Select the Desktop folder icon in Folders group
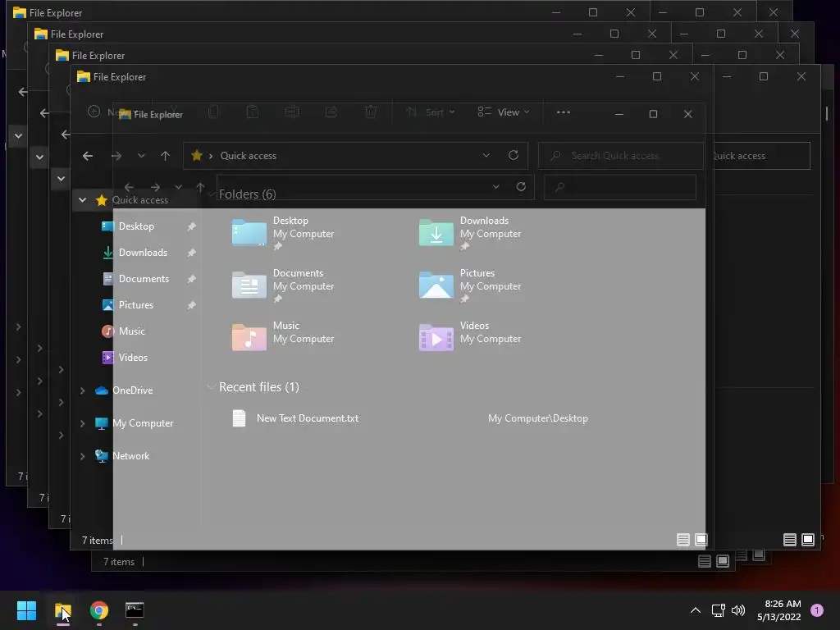The image size is (840, 630). click(x=249, y=232)
